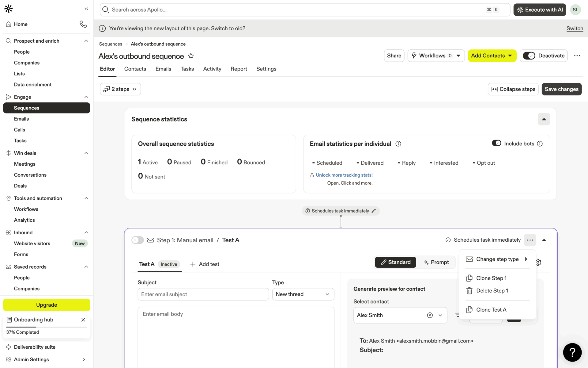Open the help question mark button
The image size is (588, 368).
[x=572, y=352]
